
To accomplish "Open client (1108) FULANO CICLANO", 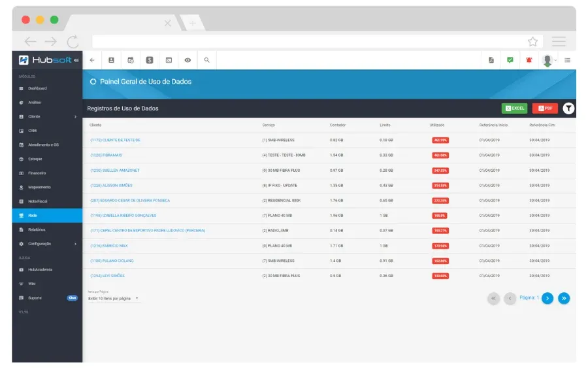I will click(112, 261).
